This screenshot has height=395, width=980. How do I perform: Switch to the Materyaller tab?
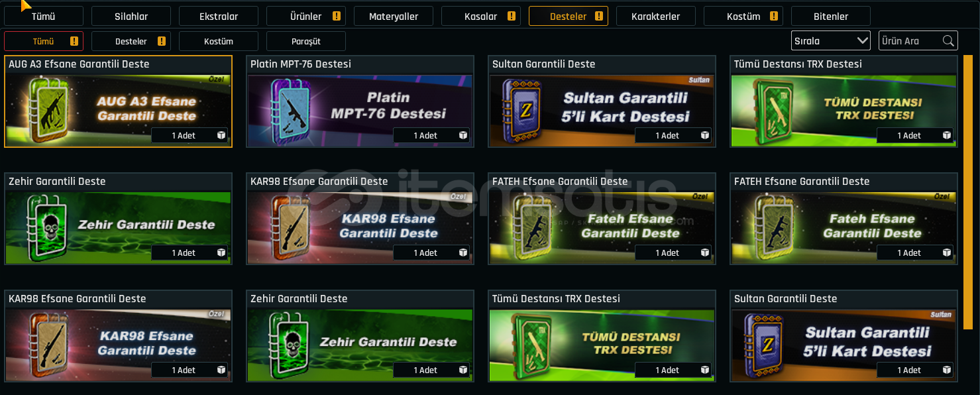[x=394, y=16]
